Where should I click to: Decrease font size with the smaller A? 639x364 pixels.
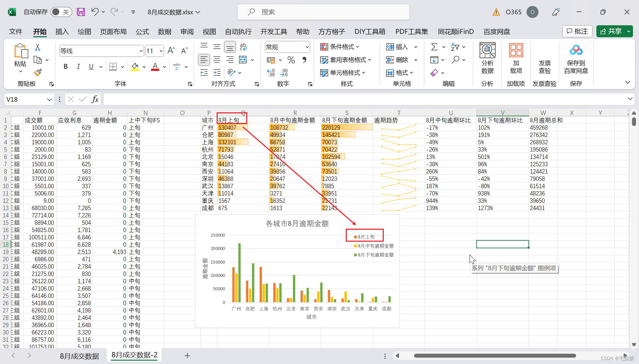(x=184, y=51)
